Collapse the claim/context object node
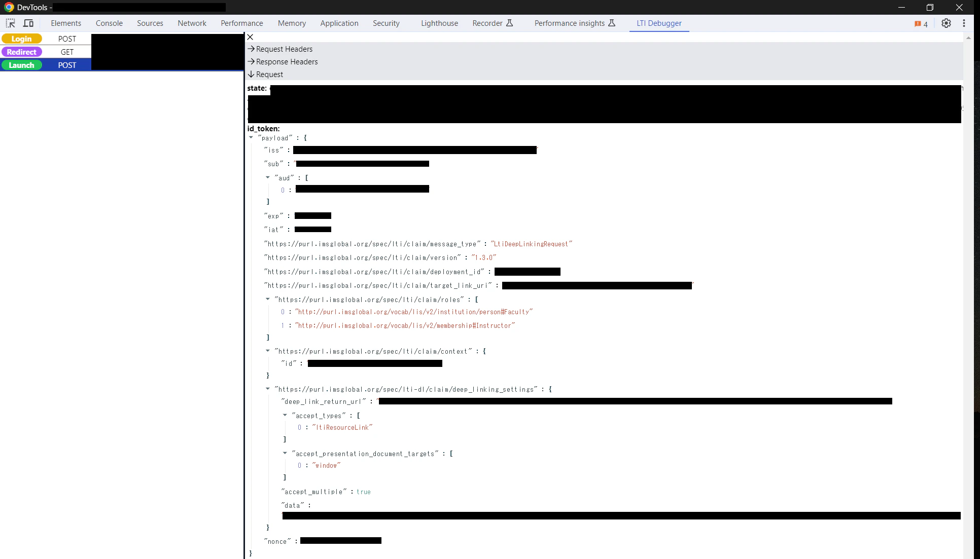The height and width of the screenshot is (559, 980). (268, 351)
